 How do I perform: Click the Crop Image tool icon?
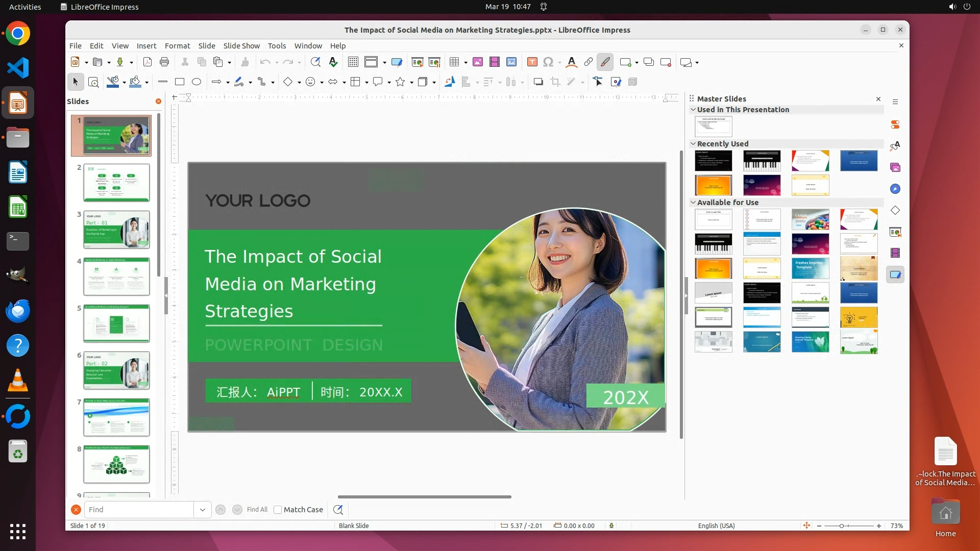coord(555,82)
